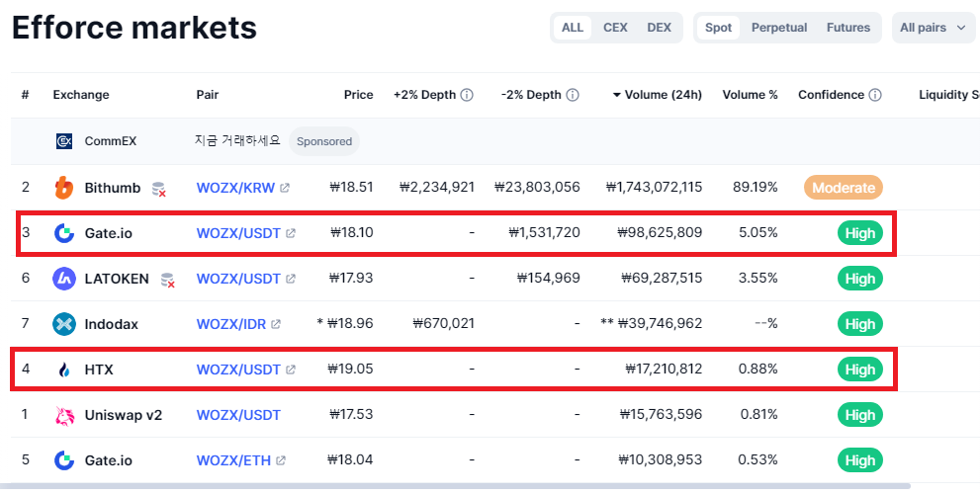Click the 지금 거래하세요 trade-now text

238,141
